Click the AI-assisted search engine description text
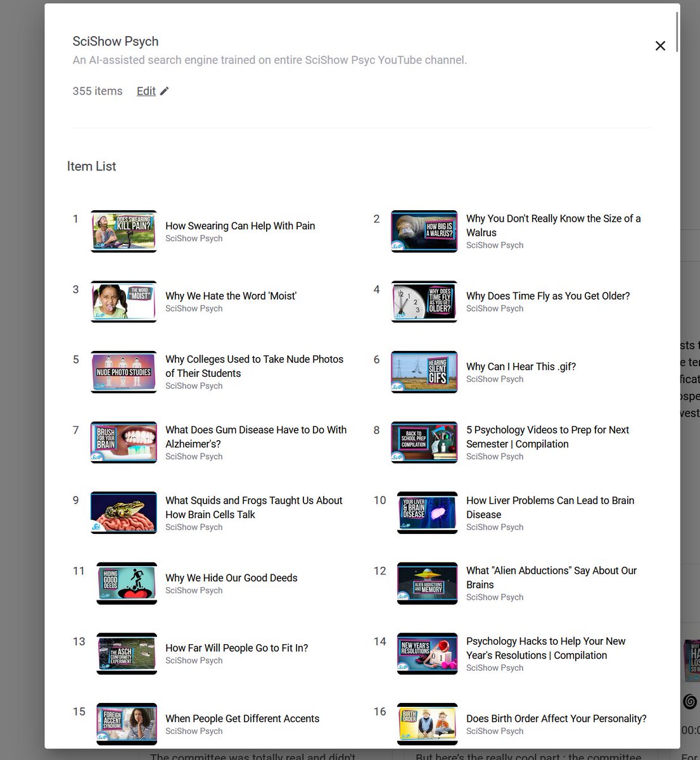Viewport: 700px width, 760px height. (x=270, y=60)
